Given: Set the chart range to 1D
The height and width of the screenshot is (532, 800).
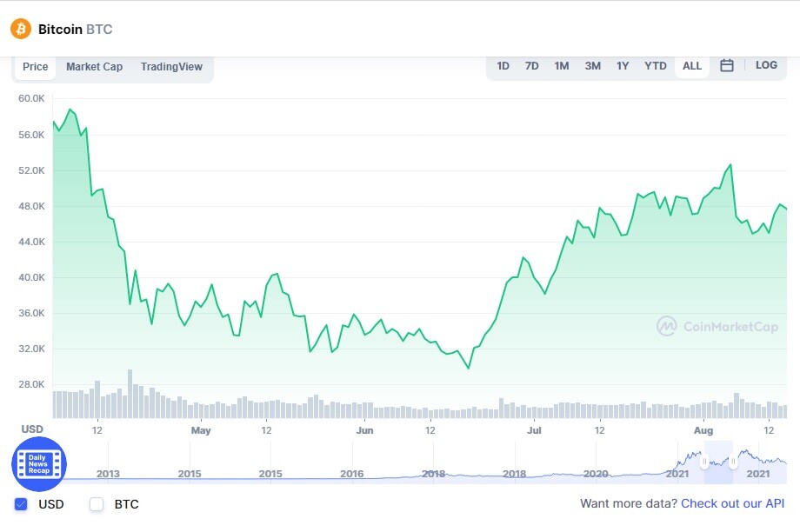Looking at the screenshot, I should (x=503, y=66).
